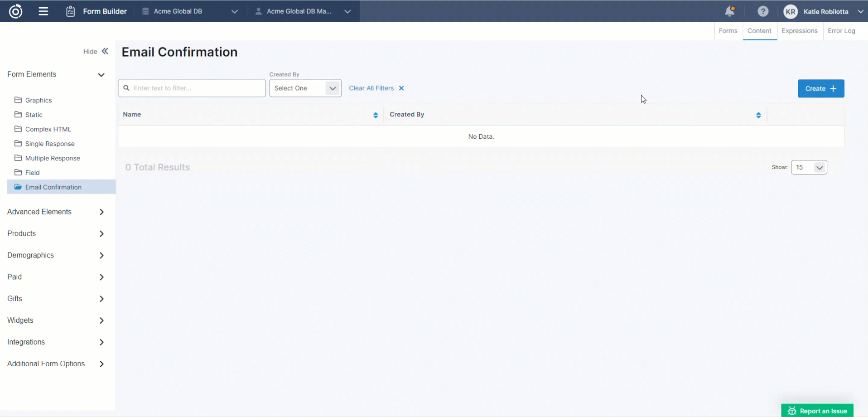Viewport: 868px width, 417px height.
Task: Sort by Created By column arrows
Action: (758, 115)
